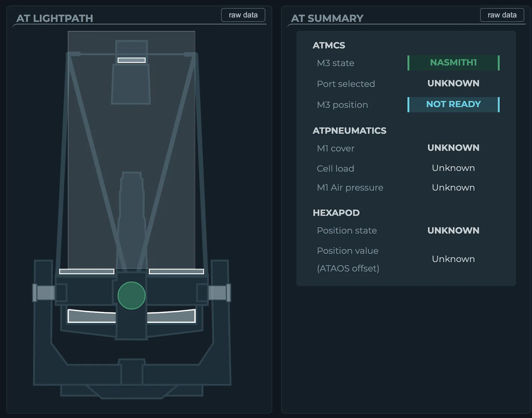Image resolution: width=532 pixels, height=418 pixels.
Task: Click the M1 cover UNKNOWN value
Action: pos(454,148)
